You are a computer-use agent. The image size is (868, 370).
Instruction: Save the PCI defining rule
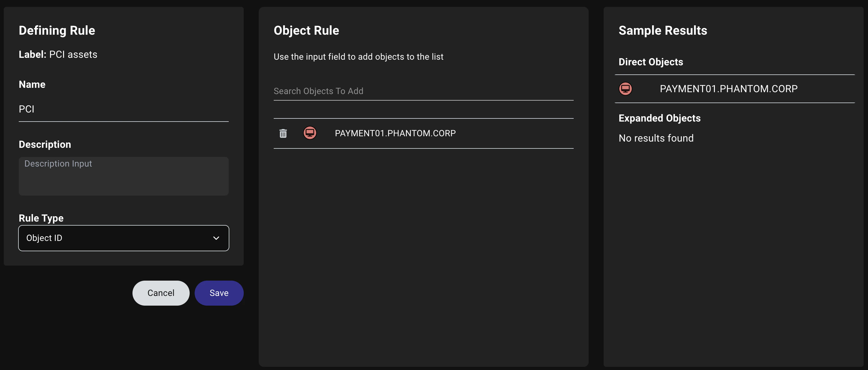(219, 293)
